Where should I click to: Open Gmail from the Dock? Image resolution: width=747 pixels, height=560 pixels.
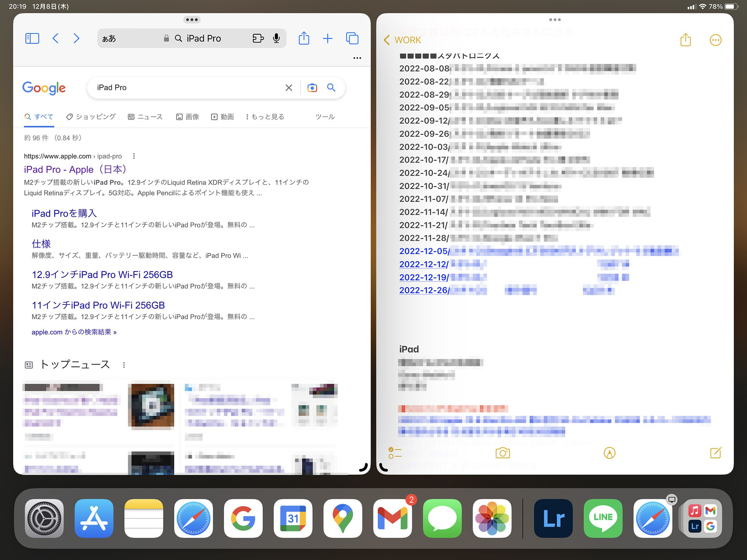click(x=393, y=518)
